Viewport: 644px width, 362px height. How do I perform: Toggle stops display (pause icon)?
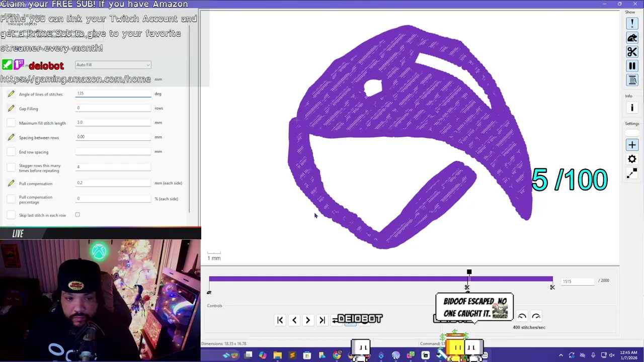pyautogui.click(x=632, y=66)
